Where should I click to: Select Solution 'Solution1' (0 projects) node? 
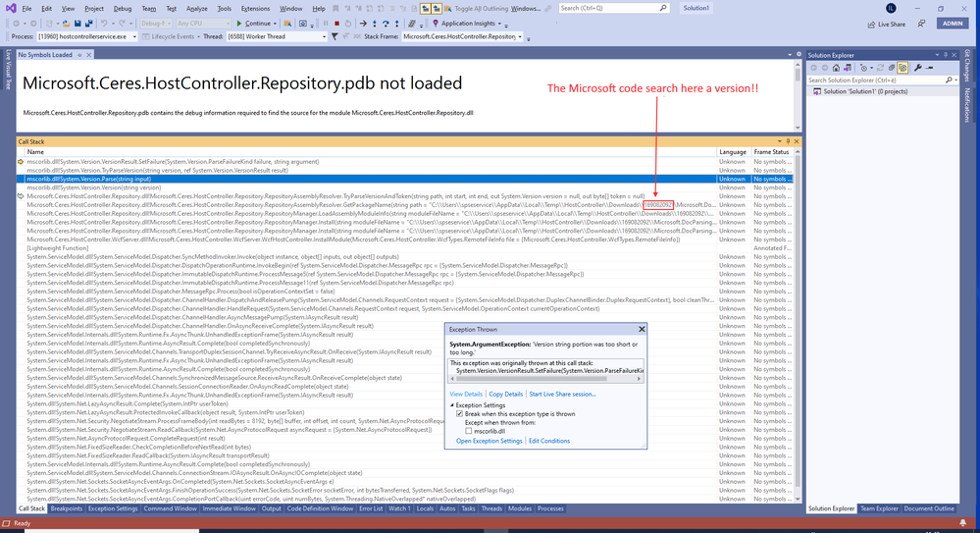tap(865, 91)
